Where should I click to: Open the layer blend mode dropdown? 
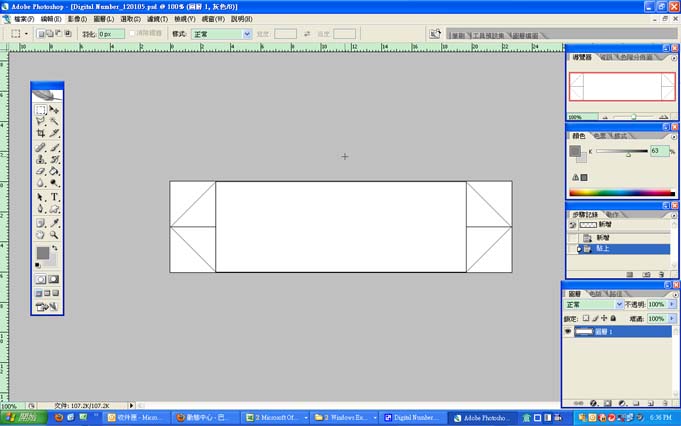tap(594, 304)
